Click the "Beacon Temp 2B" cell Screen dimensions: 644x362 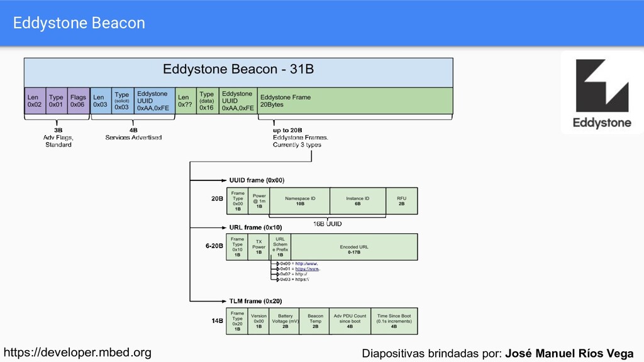314,321
